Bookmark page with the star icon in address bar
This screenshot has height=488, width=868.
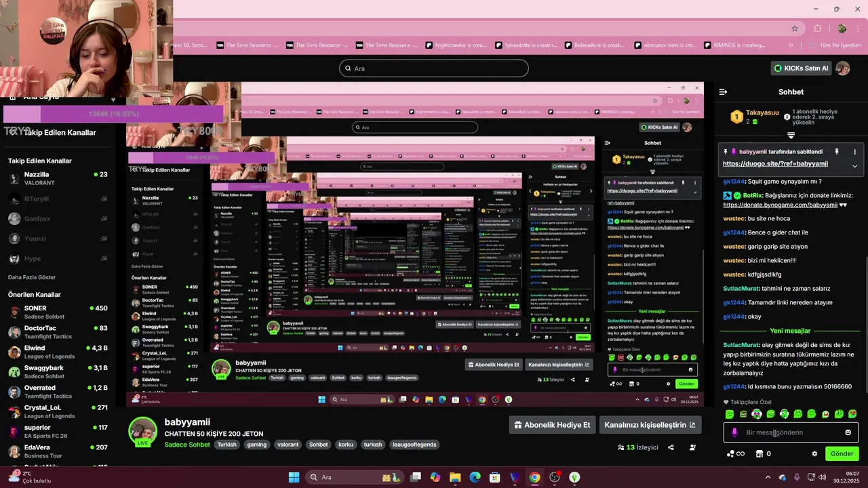pyautogui.click(x=795, y=28)
